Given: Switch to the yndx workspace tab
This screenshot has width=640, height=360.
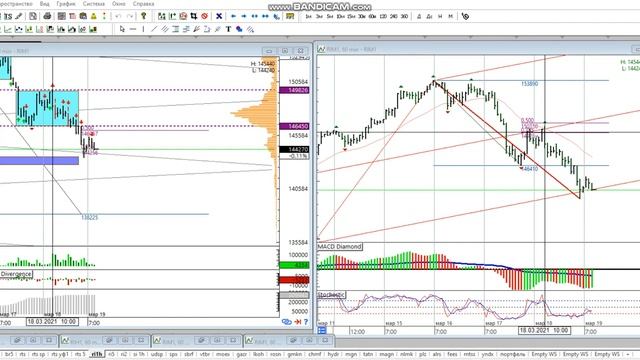Looking at the screenshot, I should click(487, 354).
